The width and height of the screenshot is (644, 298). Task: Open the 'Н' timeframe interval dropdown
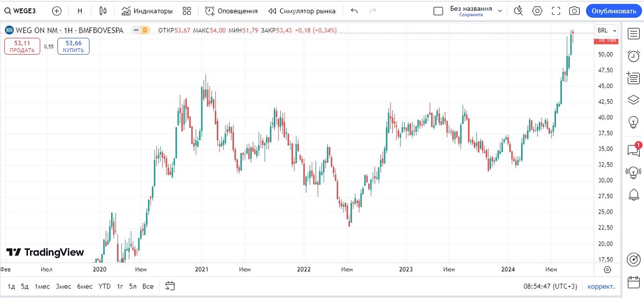tap(80, 11)
